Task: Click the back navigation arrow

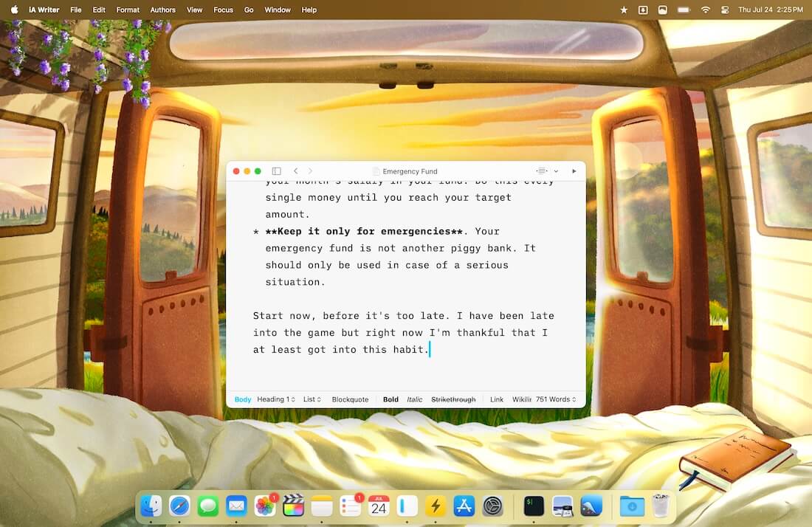Action: pos(295,171)
